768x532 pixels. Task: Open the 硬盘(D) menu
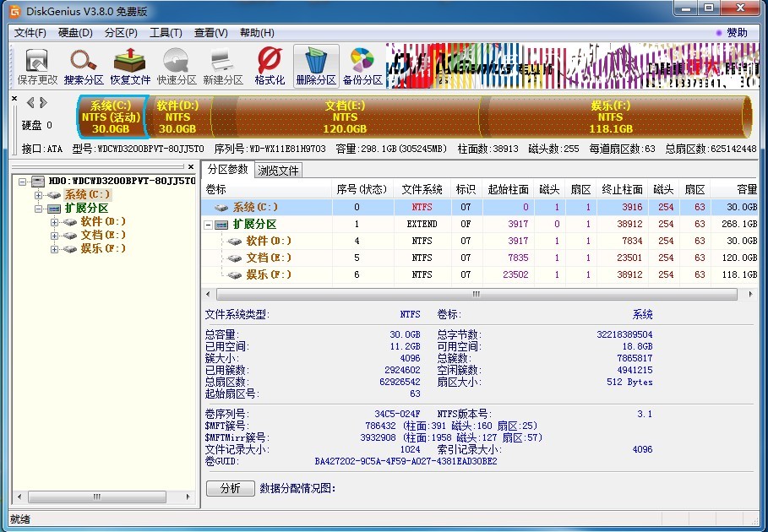pos(75,33)
